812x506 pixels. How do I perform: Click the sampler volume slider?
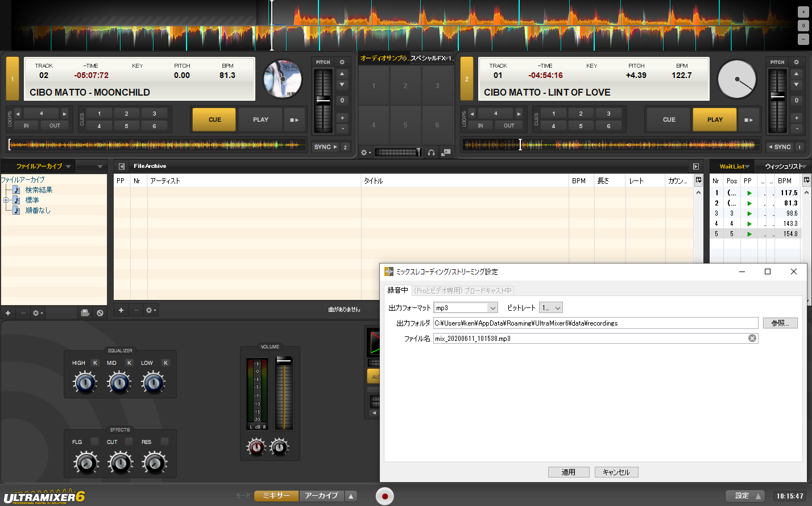click(x=399, y=153)
